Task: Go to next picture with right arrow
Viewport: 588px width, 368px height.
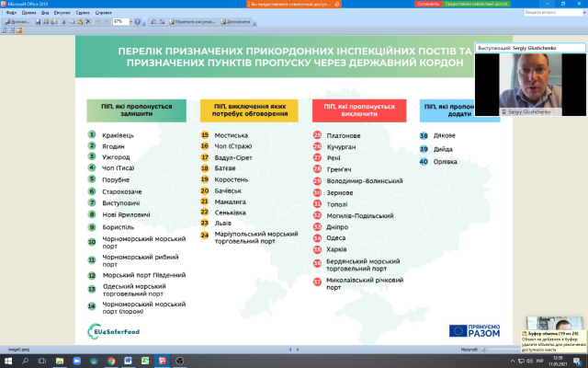Action: pyautogui.click(x=298, y=350)
